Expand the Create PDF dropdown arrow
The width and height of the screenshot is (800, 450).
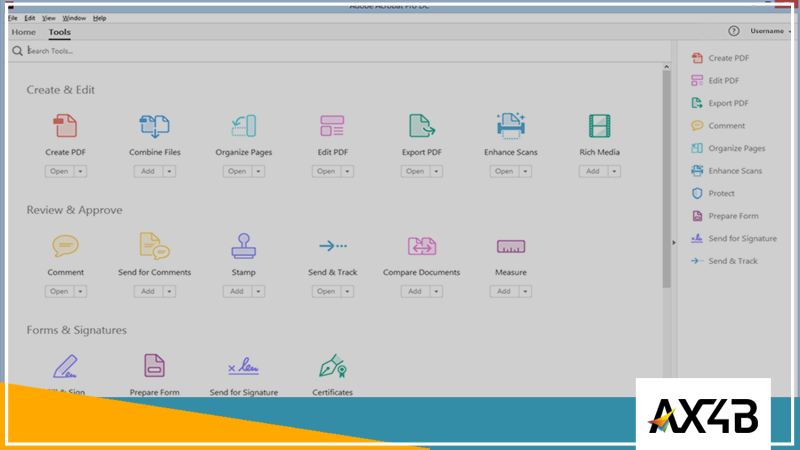click(80, 171)
